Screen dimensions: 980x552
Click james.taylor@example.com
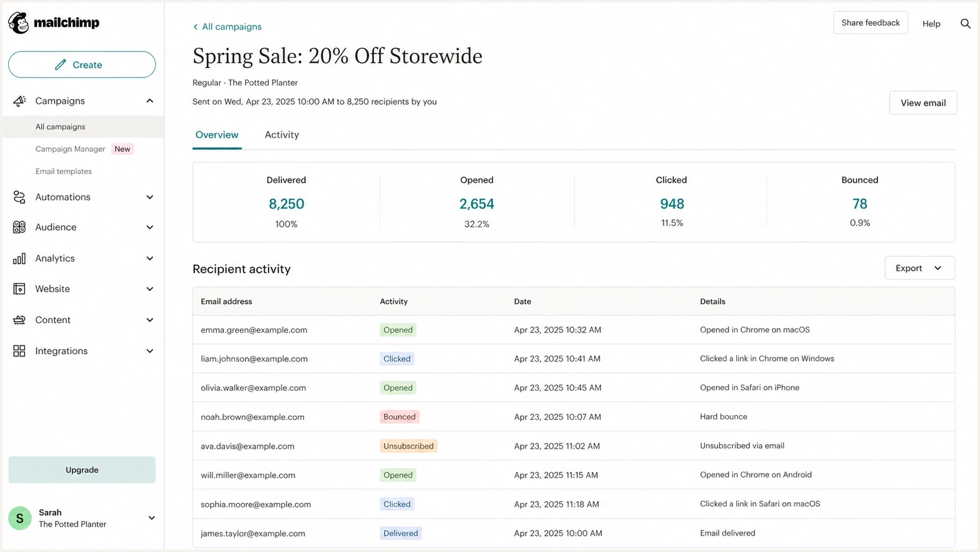pos(253,534)
